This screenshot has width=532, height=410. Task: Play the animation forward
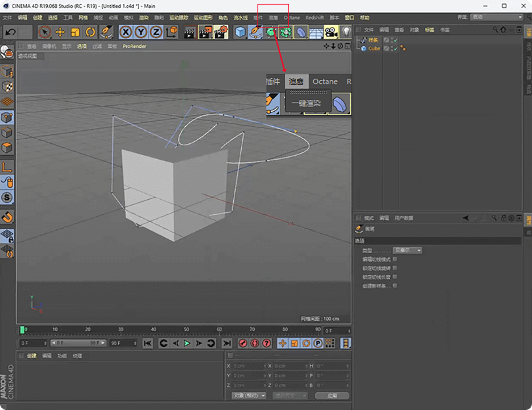187,343
